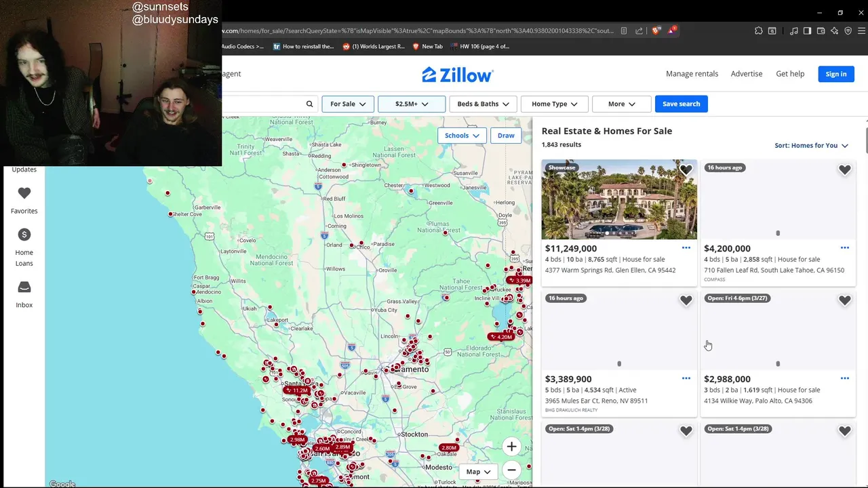Save the Wilkie Way home with heart
This screenshot has width=868, height=488.
coord(844,300)
